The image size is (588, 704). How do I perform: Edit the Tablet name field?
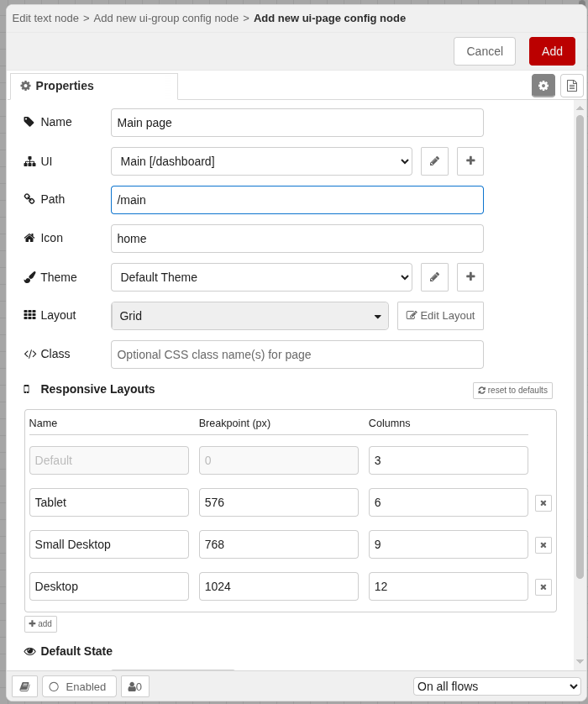[109, 502]
